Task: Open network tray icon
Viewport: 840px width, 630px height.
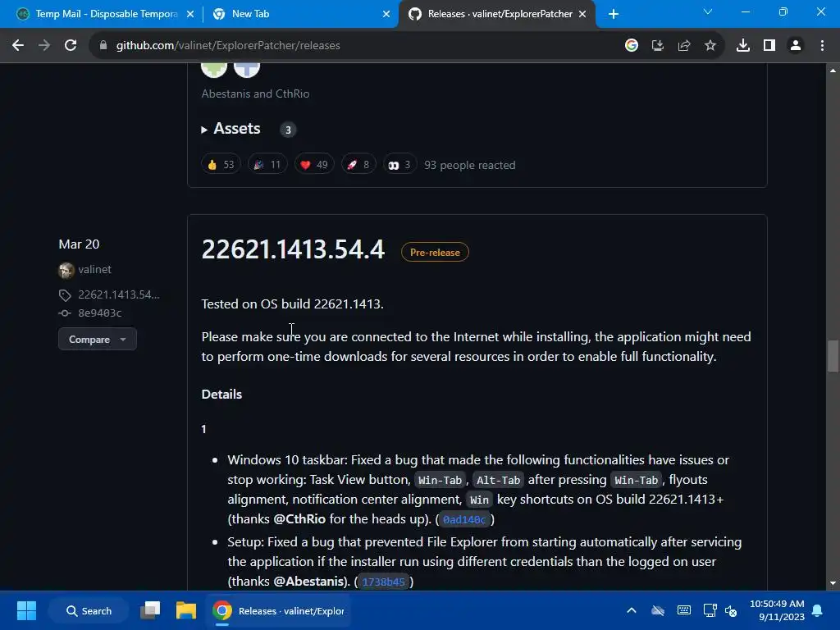Action: [710, 610]
